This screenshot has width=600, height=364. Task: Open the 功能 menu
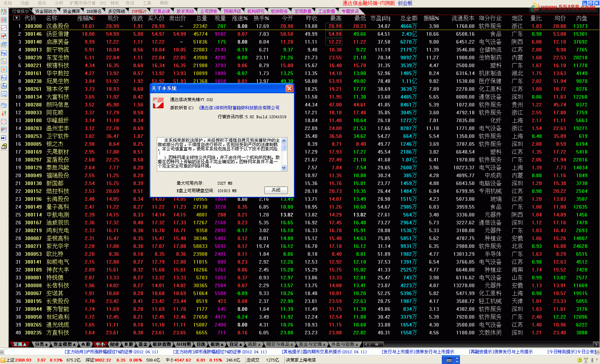coord(25,3)
